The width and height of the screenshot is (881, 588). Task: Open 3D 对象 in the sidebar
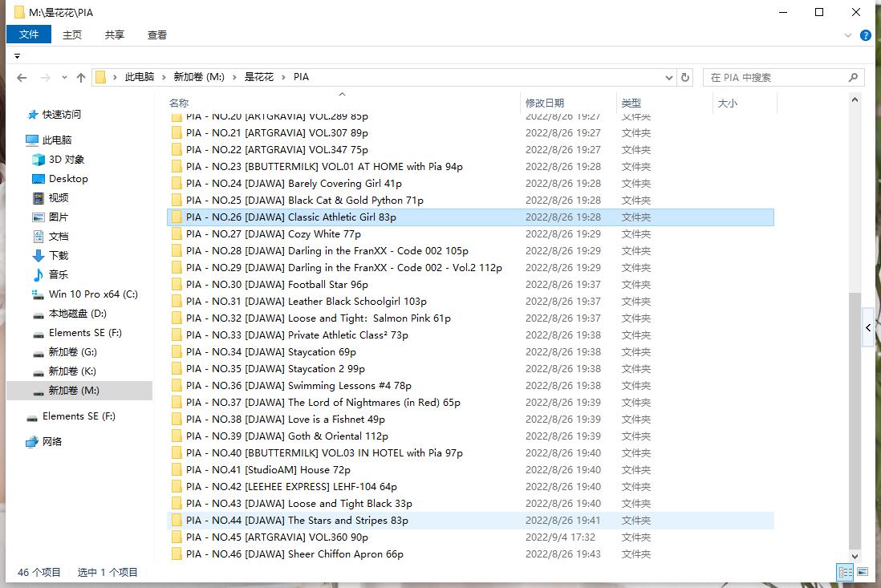pos(67,160)
